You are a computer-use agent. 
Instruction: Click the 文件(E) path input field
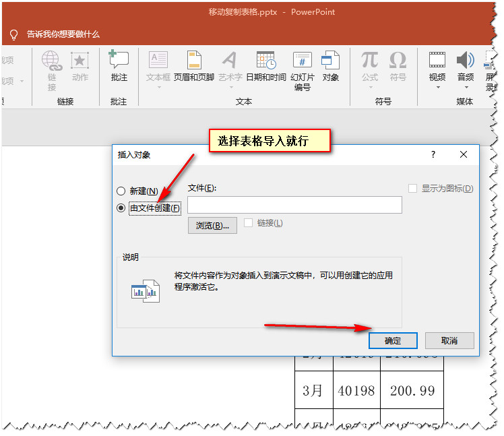(x=294, y=205)
